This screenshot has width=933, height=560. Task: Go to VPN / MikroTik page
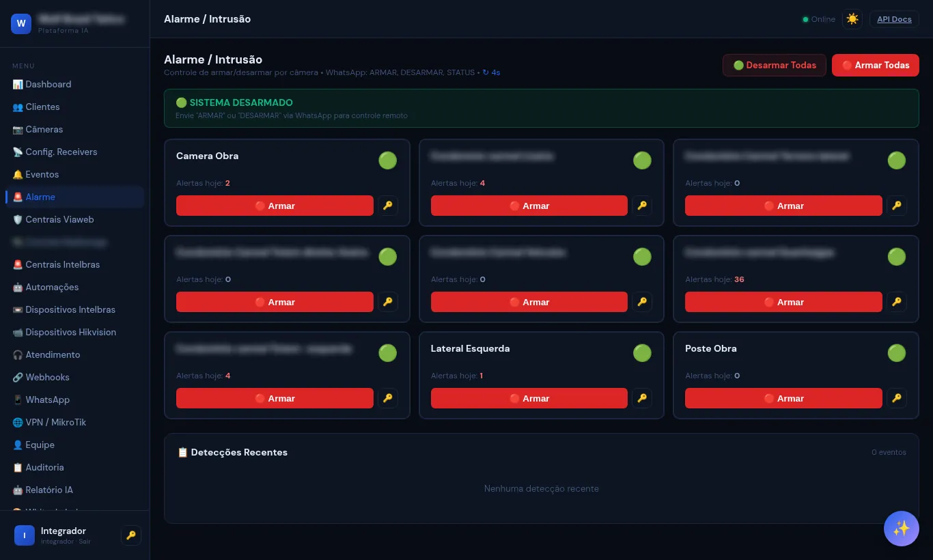[x=74, y=422]
